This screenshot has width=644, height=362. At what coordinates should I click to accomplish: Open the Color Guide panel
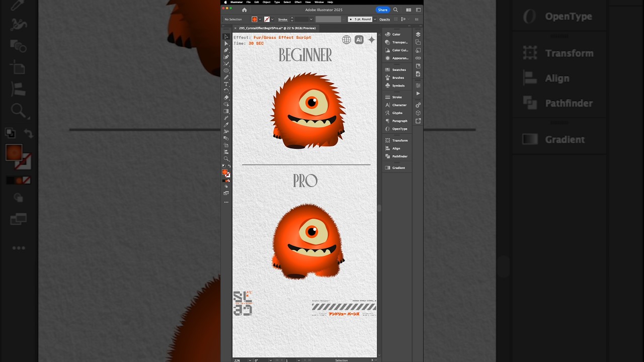pos(396,50)
